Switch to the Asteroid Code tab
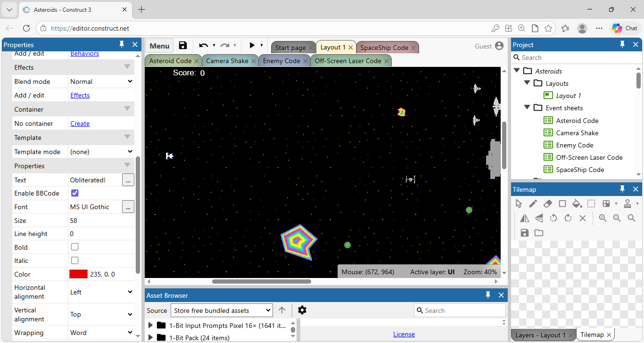Image resolution: width=644 pixels, height=343 pixels. click(x=170, y=61)
